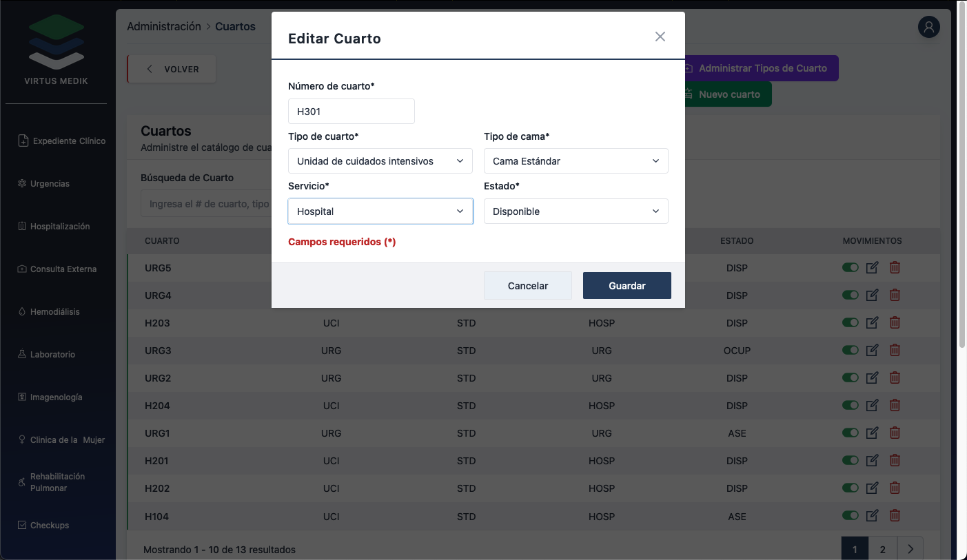Screen dimensions: 967x560
Task: Click edit pencil icon for room H104
Action: [872, 515]
